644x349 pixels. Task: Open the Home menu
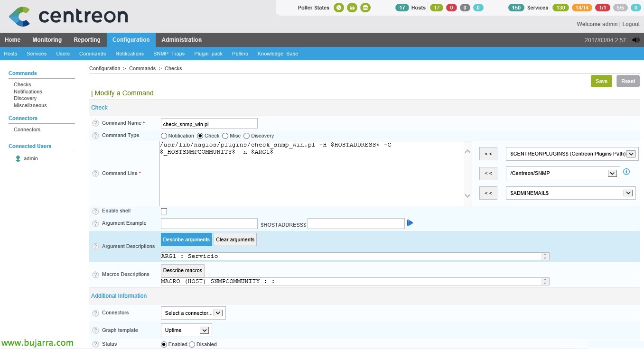coord(13,40)
